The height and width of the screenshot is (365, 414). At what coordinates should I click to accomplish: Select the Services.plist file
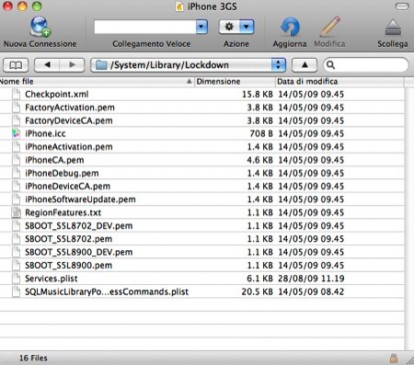(51, 279)
